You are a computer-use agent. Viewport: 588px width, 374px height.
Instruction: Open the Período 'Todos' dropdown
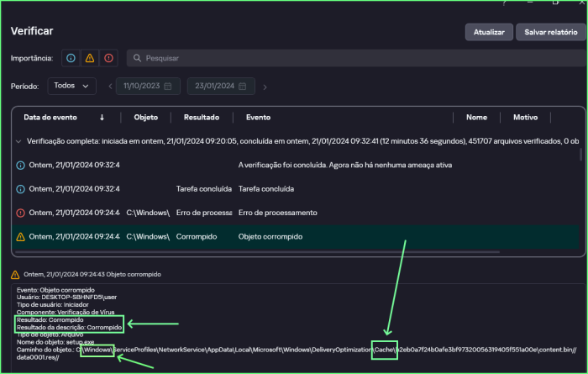(x=71, y=86)
